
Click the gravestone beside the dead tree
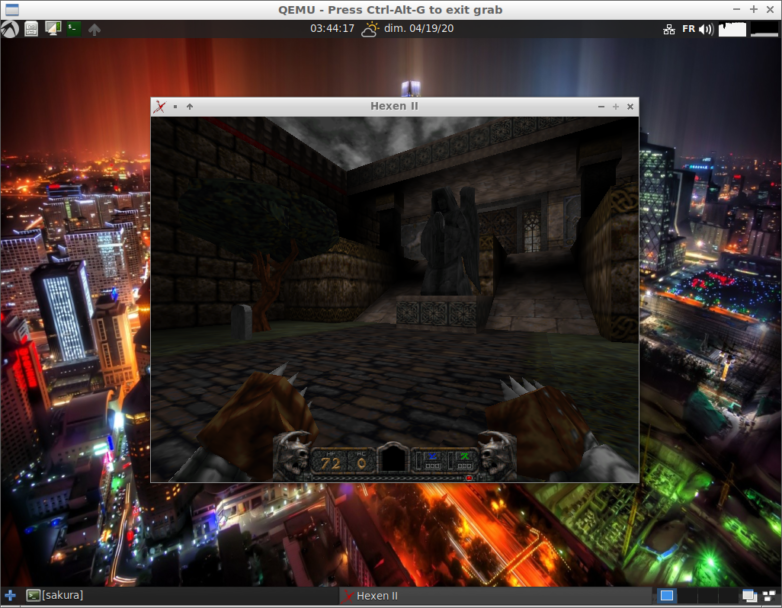point(241,322)
